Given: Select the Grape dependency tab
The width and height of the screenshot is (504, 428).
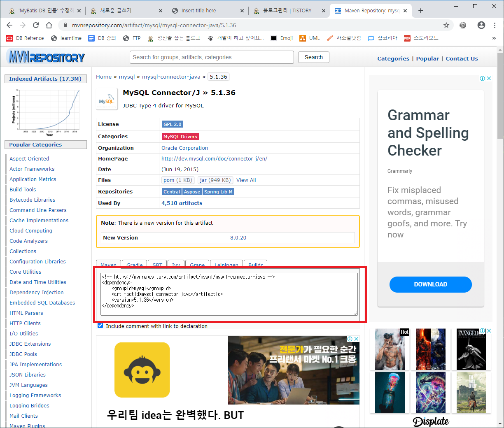Looking at the screenshot, I should click(x=197, y=265).
